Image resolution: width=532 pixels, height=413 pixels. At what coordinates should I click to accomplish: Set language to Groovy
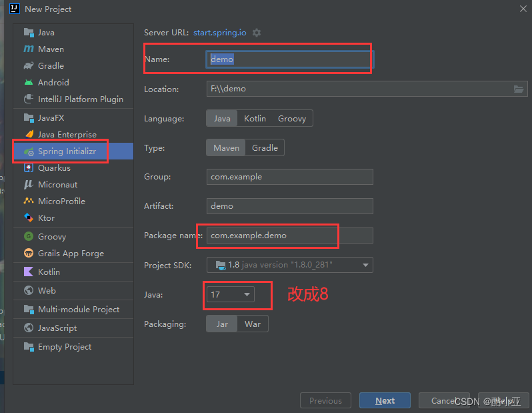tap(292, 119)
